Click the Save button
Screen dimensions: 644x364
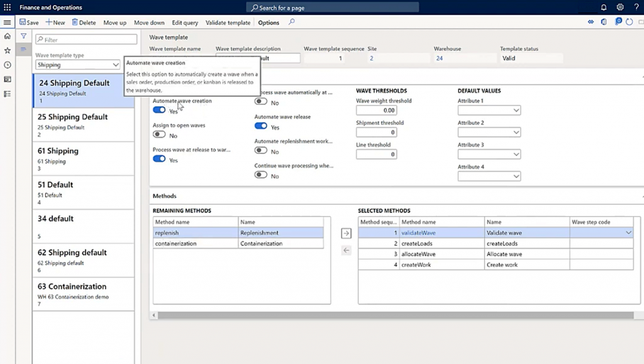click(29, 23)
